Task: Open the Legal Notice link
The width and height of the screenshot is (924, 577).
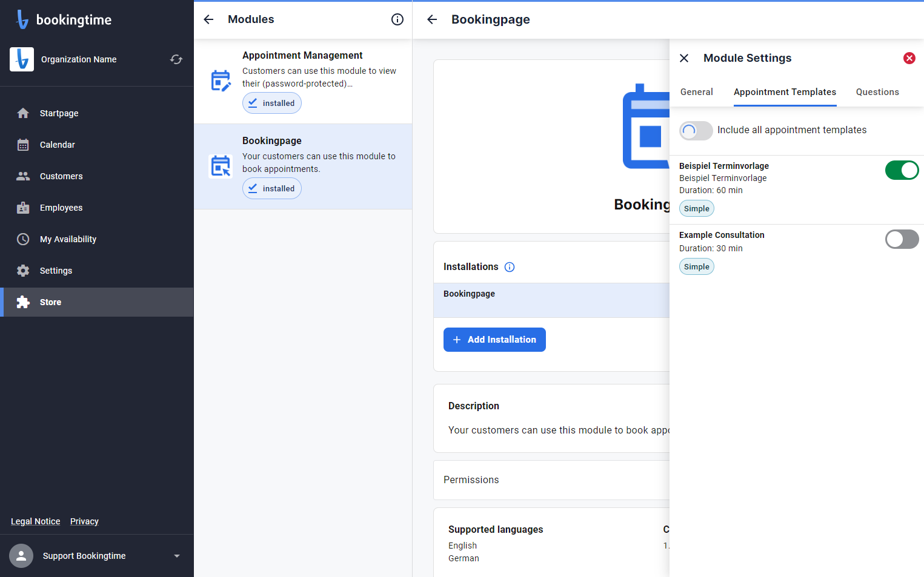Action: pos(36,521)
